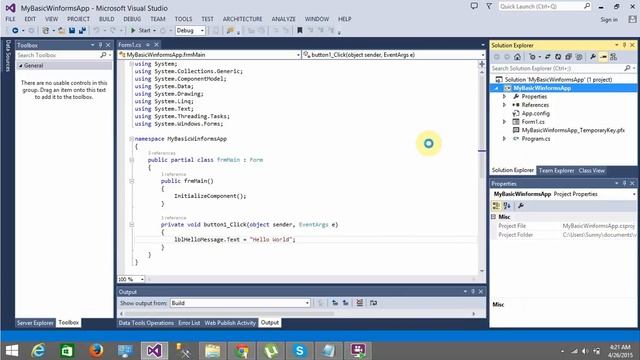Click Go to Next Message icon in Output
The image size is (640, 360).
click(346, 303)
